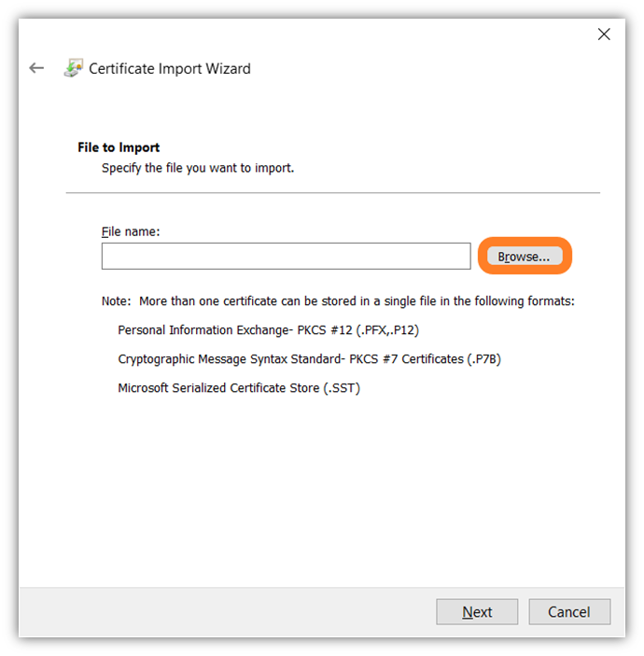This screenshot has width=644, height=656.
Task: Close the Certificate Import Wizard window
Action: (604, 34)
